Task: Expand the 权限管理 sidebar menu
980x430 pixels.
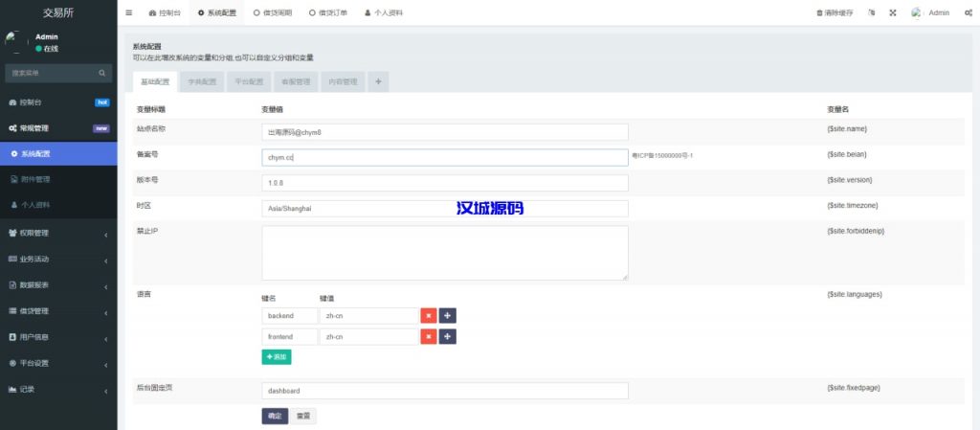Action: click(x=57, y=232)
